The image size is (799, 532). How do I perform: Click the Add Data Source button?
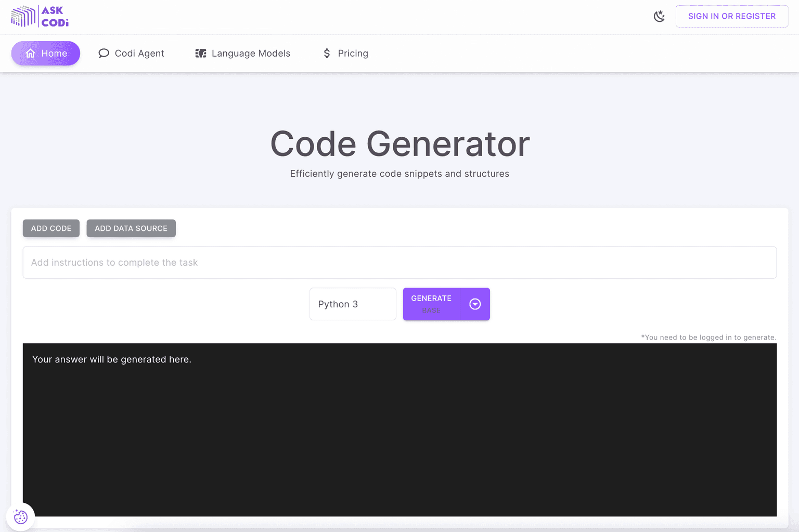pyautogui.click(x=131, y=228)
